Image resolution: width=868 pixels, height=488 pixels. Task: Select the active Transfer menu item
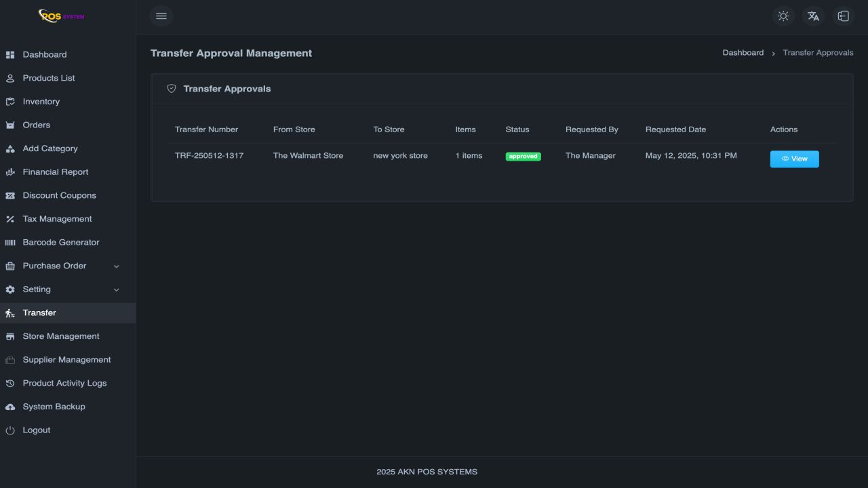pyautogui.click(x=68, y=313)
